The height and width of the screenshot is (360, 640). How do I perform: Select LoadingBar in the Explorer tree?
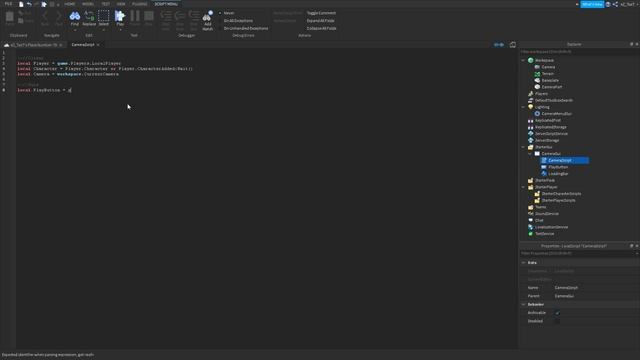click(558, 173)
